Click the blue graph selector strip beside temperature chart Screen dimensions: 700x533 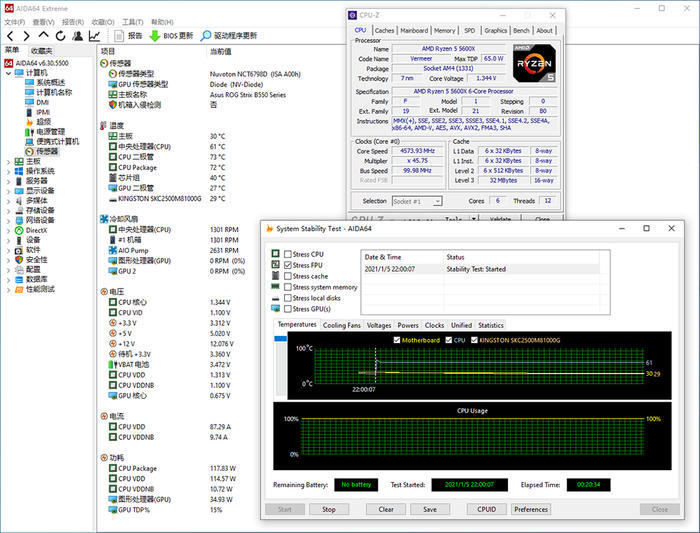281,339
